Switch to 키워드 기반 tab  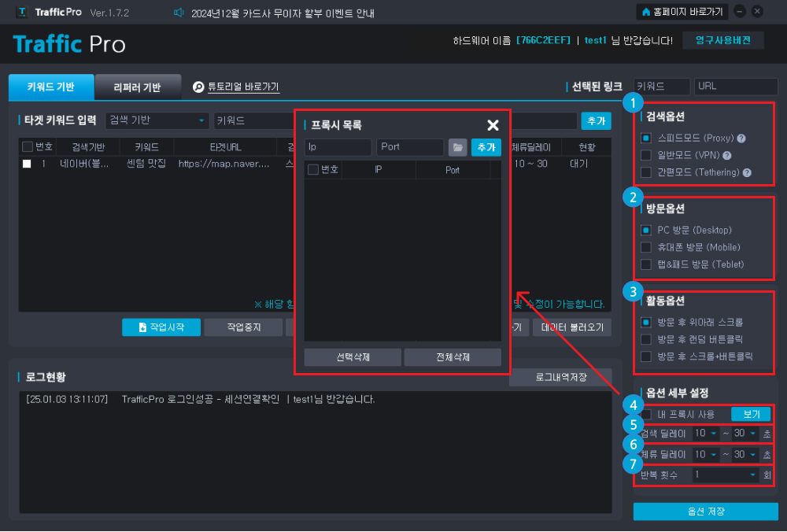(x=51, y=87)
